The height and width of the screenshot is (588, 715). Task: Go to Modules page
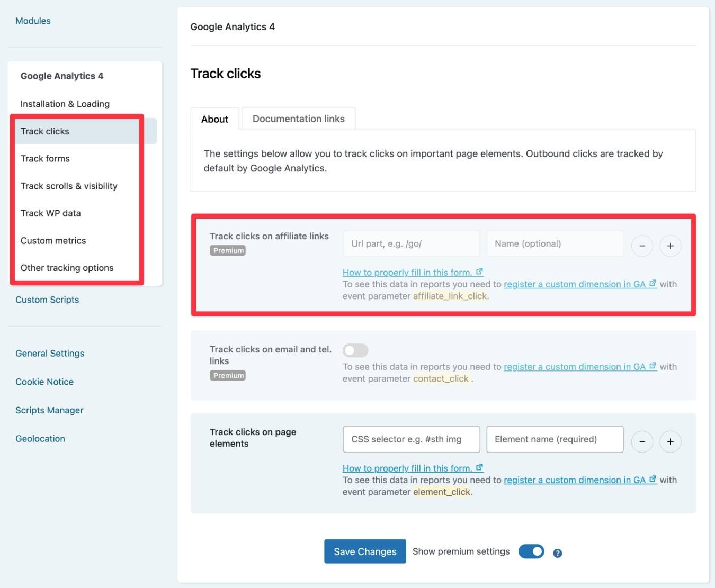pyautogui.click(x=33, y=21)
